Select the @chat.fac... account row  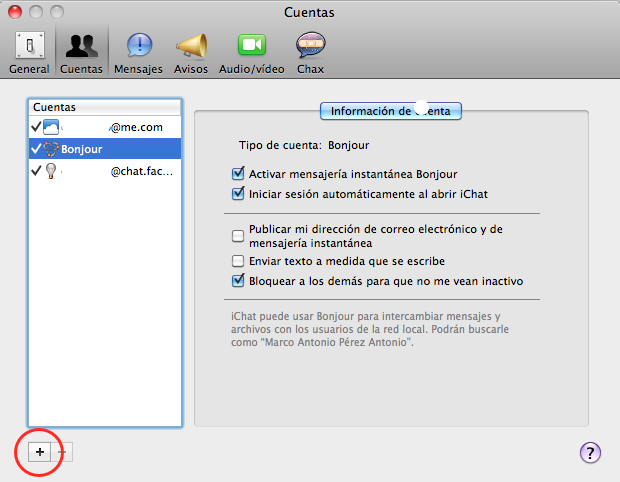[x=105, y=171]
